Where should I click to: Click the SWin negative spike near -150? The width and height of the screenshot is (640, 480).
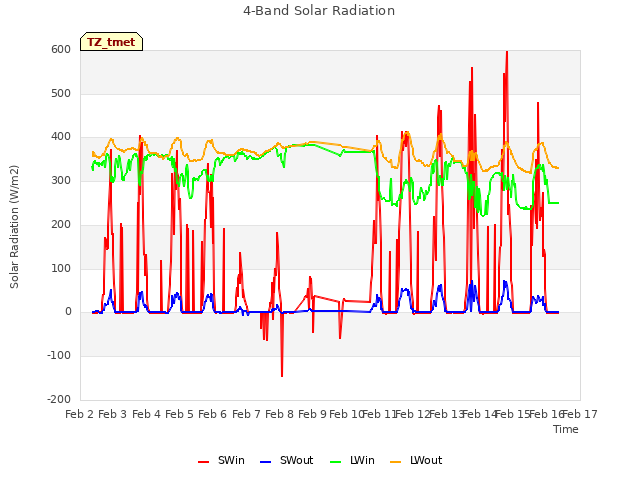click(282, 375)
